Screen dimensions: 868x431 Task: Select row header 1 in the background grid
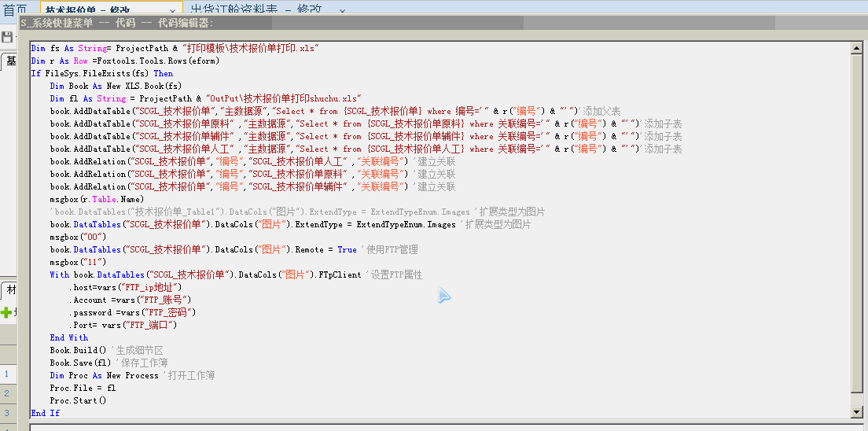pos(8,374)
